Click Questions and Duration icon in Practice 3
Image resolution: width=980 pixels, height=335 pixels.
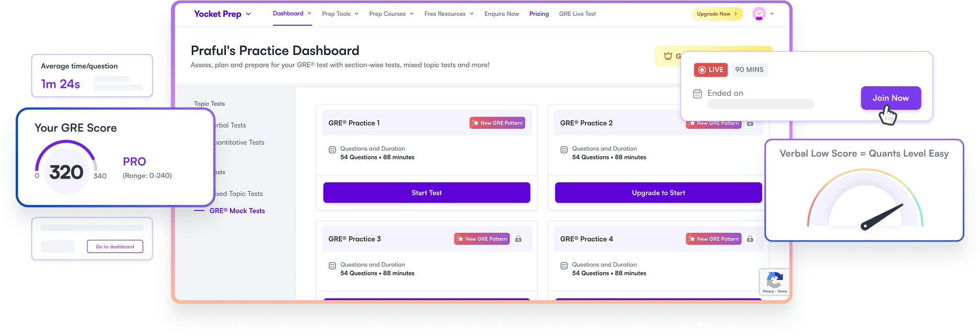[x=332, y=266]
